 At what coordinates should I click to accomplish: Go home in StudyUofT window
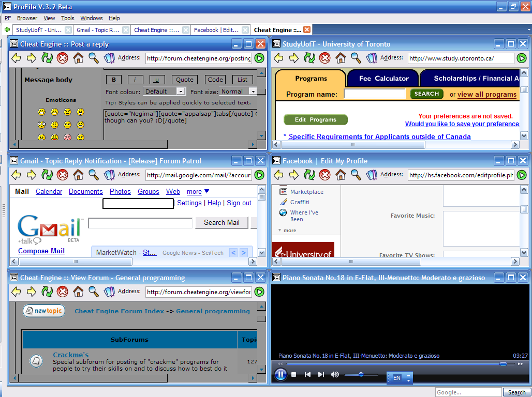tap(341, 58)
